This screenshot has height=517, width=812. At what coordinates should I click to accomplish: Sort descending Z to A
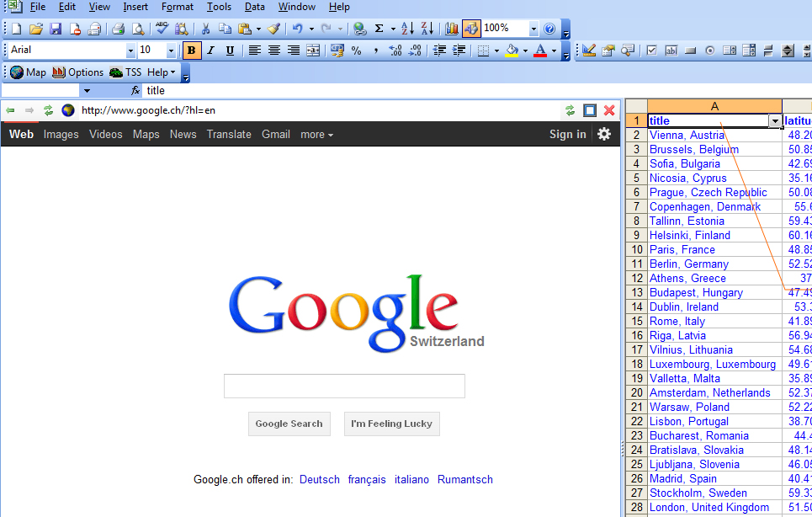[427, 29]
